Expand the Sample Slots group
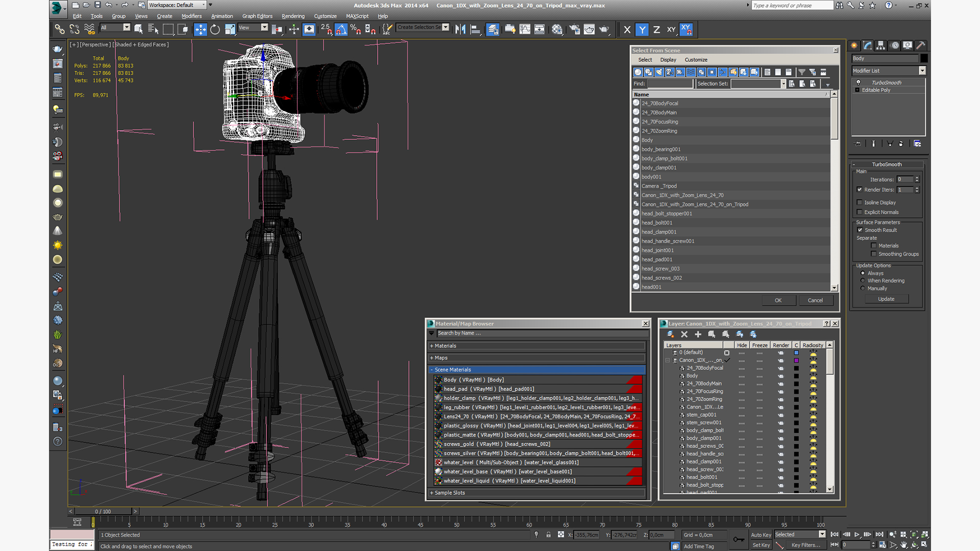Image resolution: width=980 pixels, height=551 pixels. [537, 493]
